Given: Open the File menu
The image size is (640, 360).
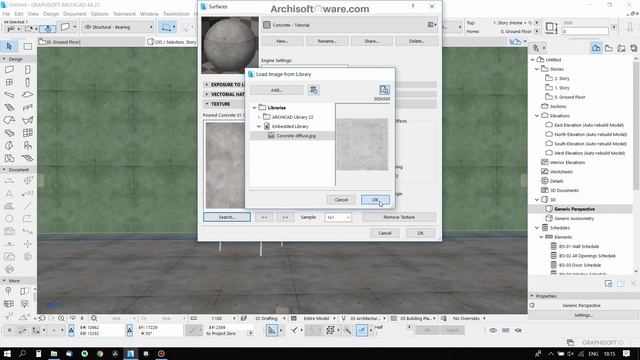Looking at the screenshot, I should (6, 14).
